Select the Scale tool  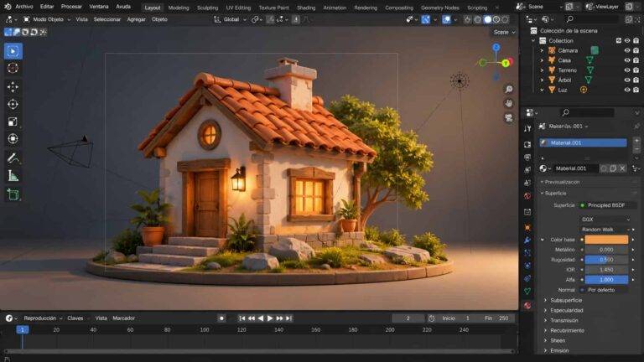(13, 122)
